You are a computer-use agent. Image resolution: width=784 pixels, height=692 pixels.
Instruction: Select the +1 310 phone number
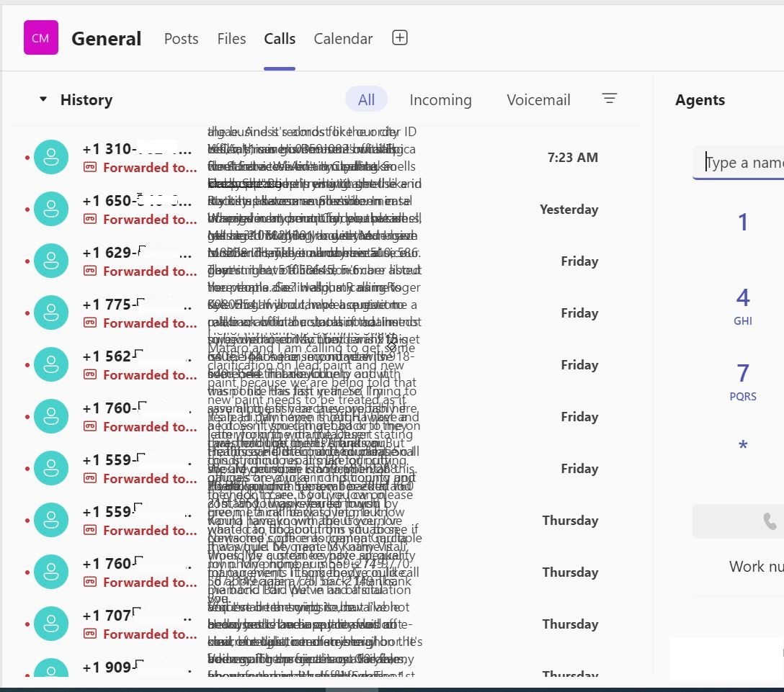click(138, 149)
